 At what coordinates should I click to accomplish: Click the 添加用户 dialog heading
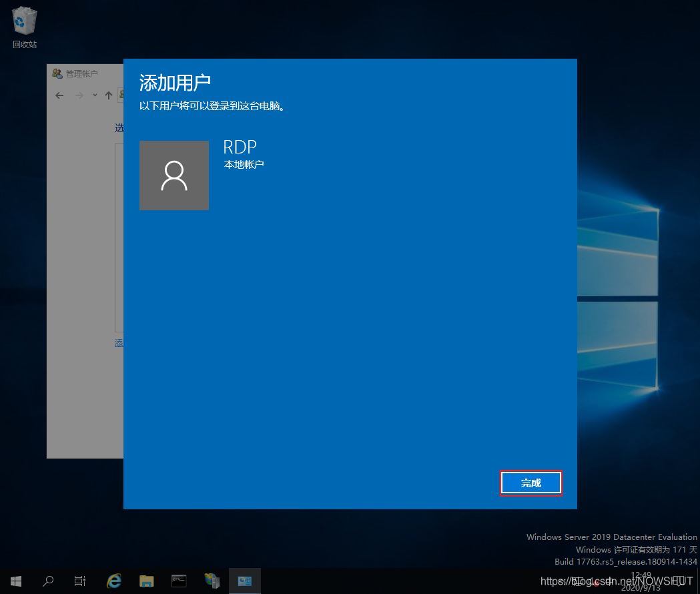point(175,83)
